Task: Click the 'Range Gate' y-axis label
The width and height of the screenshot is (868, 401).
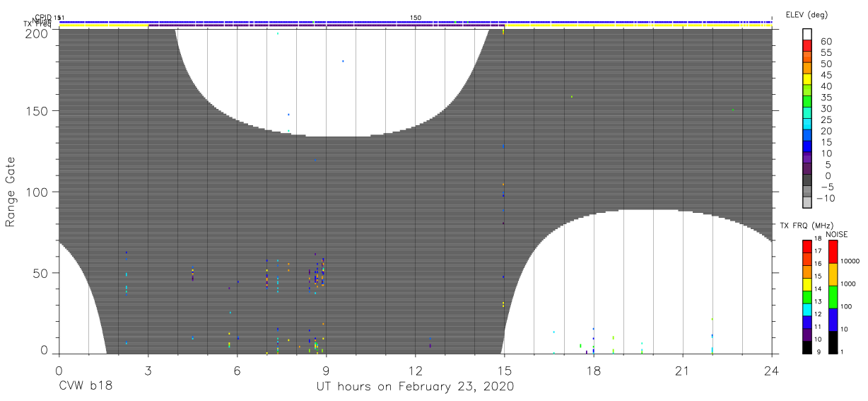Action: [x=11, y=192]
